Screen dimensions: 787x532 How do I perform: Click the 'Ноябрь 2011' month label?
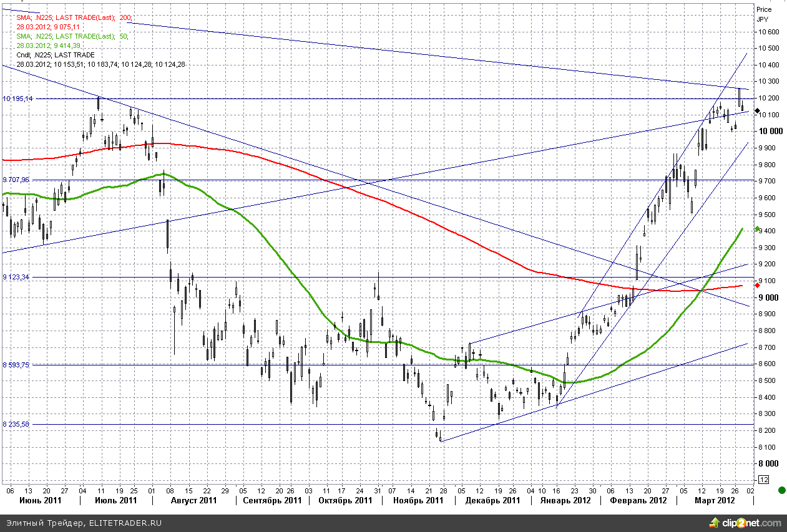click(418, 500)
